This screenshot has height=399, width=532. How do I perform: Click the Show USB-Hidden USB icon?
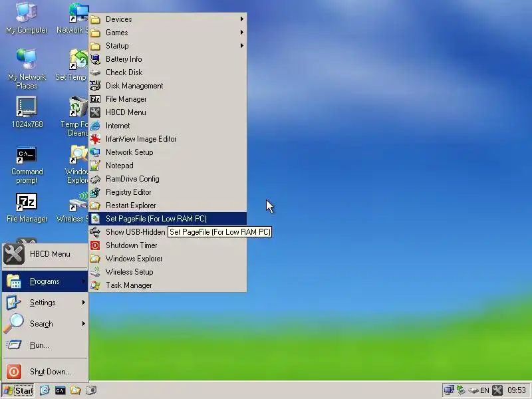pos(95,232)
